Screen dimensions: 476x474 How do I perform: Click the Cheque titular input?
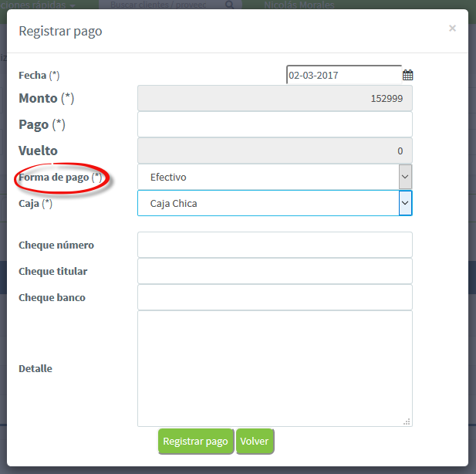point(275,271)
